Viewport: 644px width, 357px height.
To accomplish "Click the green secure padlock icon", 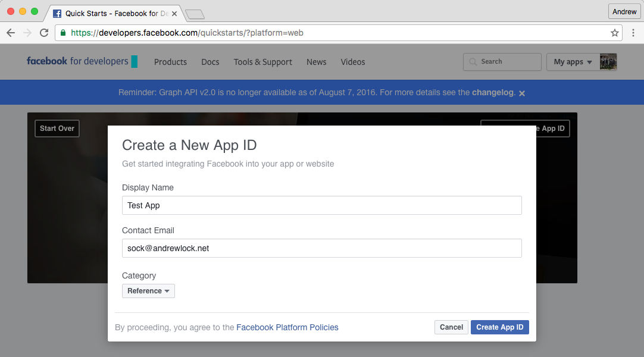I will click(63, 33).
